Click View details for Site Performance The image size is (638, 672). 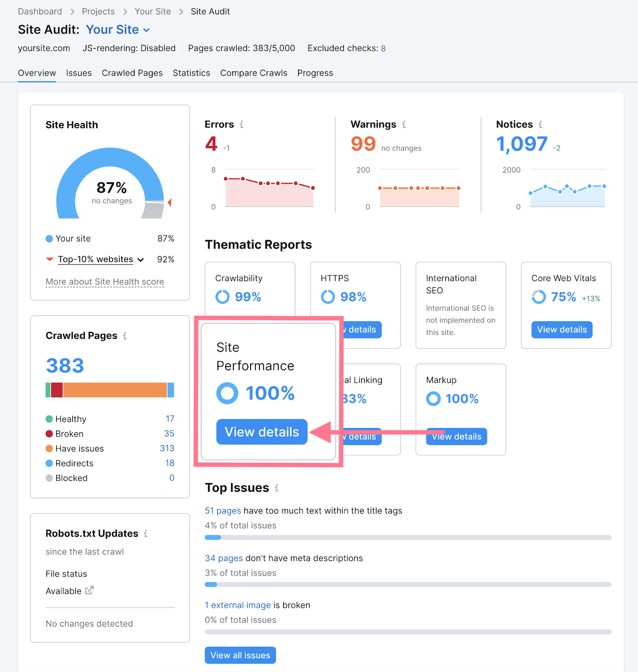point(262,432)
